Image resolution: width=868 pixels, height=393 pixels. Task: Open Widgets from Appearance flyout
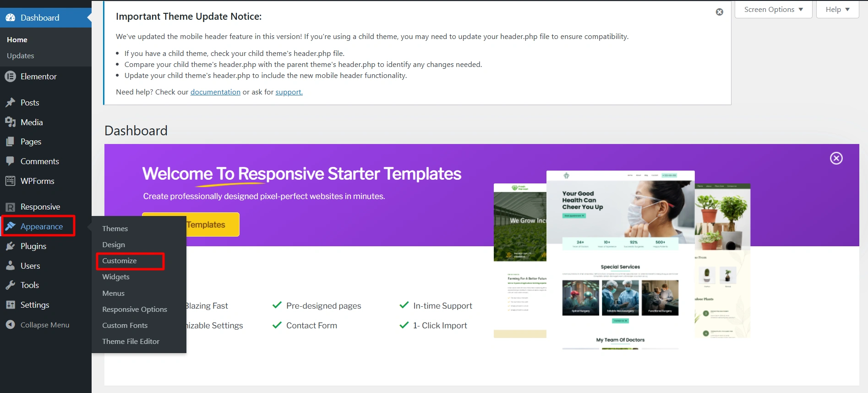[116, 277]
